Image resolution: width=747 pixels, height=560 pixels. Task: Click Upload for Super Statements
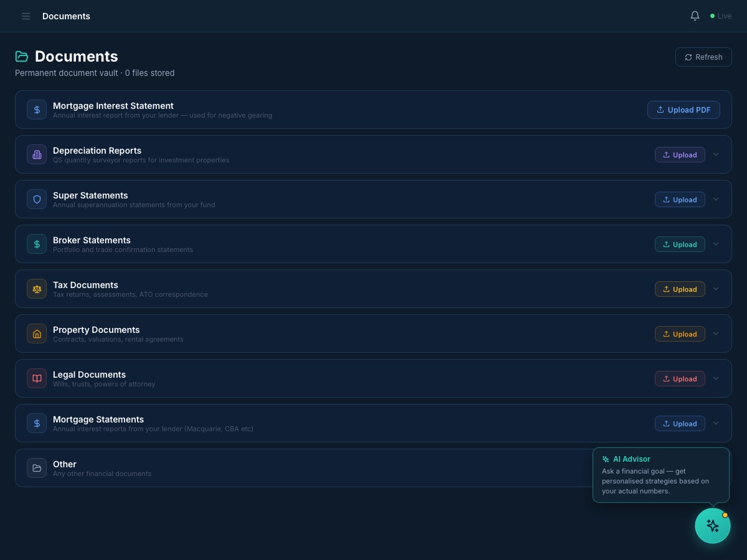coord(680,199)
